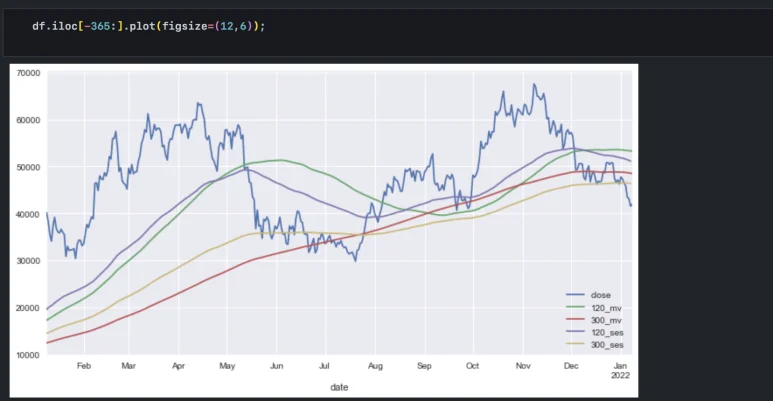
Task: Select the '120_mv' legend label
Action: pos(604,309)
